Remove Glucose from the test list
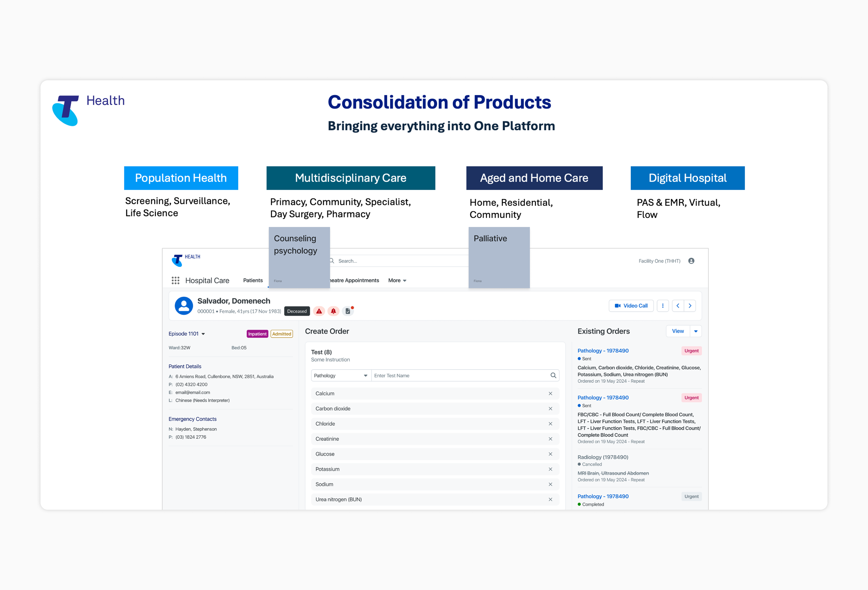Image resolution: width=868 pixels, height=590 pixels. (550, 454)
